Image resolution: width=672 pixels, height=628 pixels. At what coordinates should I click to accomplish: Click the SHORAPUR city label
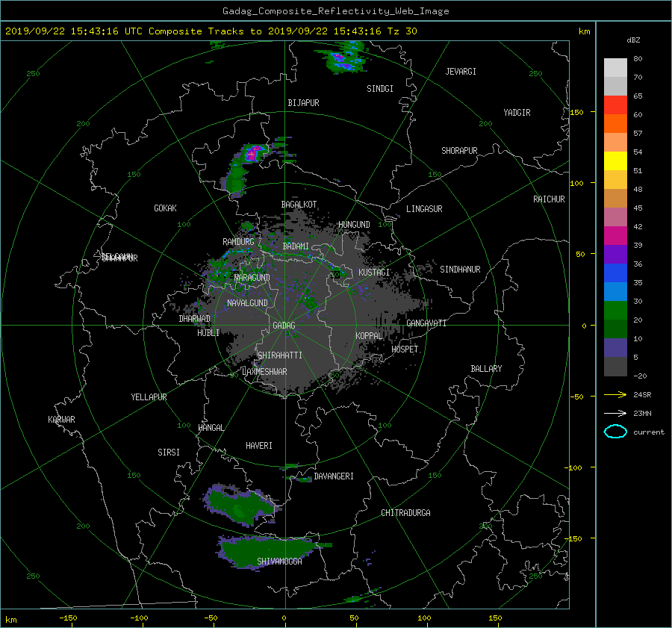tap(459, 151)
